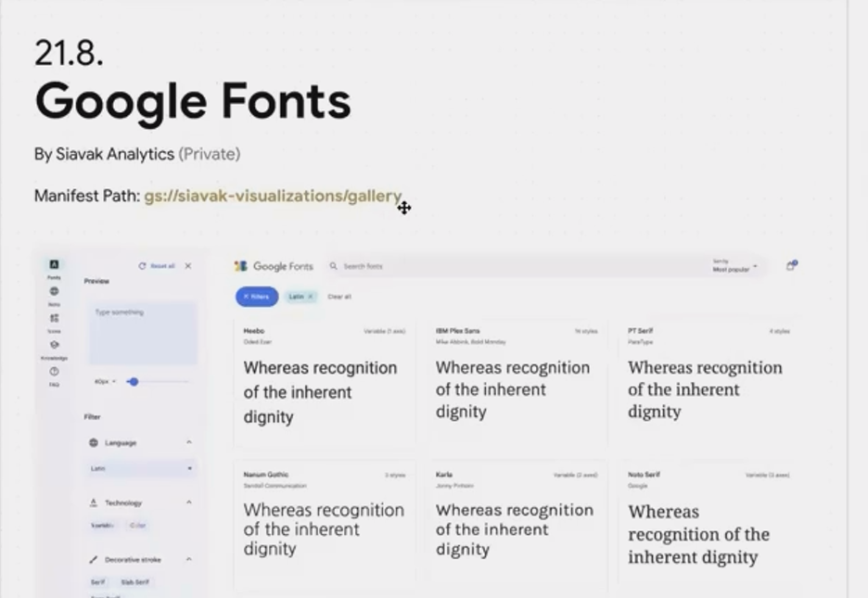Open the Knowledge section in sidebar
868x598 pixels.
click(54, 350)
